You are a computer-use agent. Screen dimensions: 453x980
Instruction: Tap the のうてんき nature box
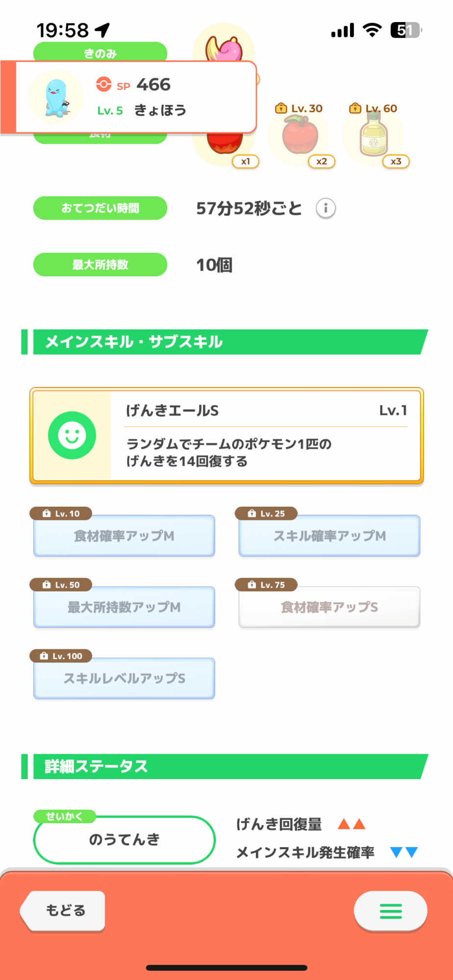(x=124, y=839)
